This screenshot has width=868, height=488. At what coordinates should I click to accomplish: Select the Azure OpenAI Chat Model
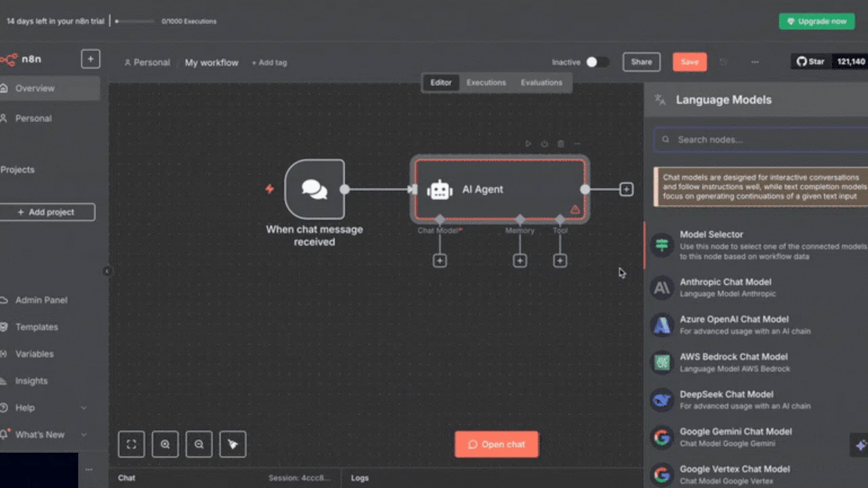[x=756, y=325]
